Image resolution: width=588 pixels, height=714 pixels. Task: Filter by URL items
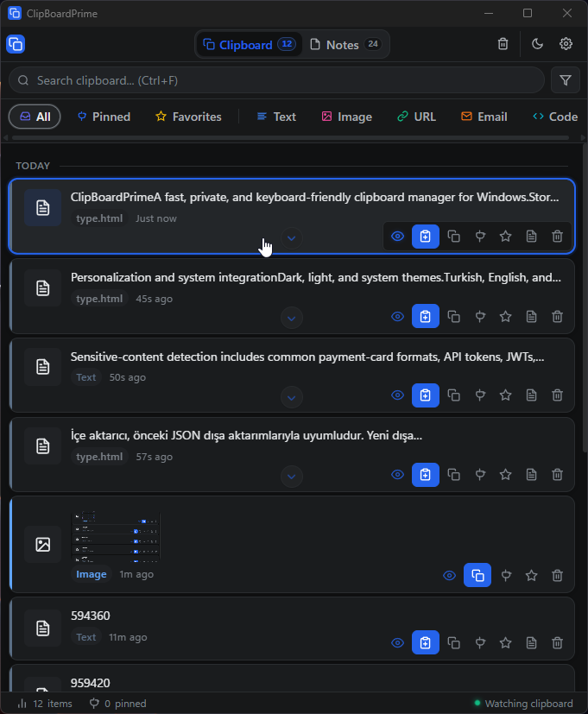416,117
